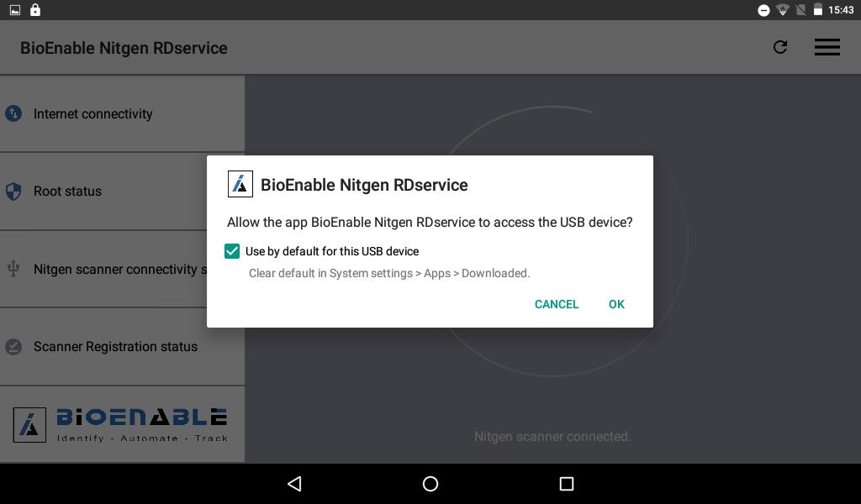Click 'Nitgen scanner connected.' status text
This screenshot has height=504, width=861.
[552, 437]
